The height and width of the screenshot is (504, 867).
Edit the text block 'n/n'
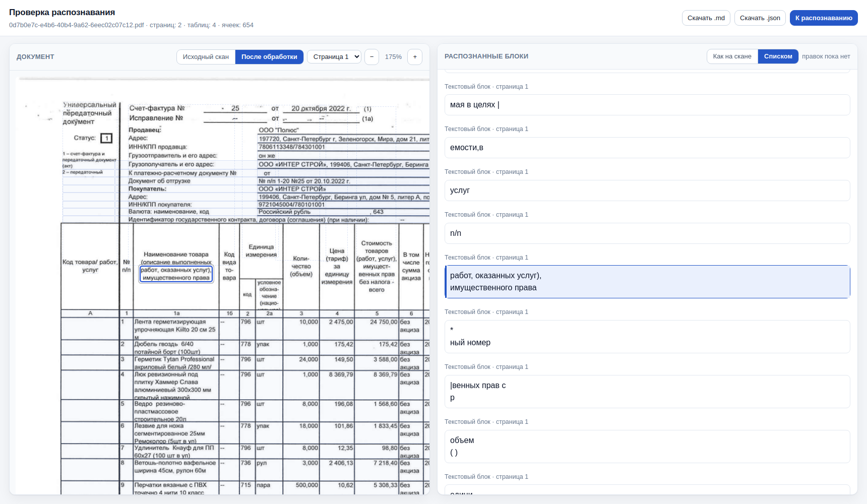647,233
